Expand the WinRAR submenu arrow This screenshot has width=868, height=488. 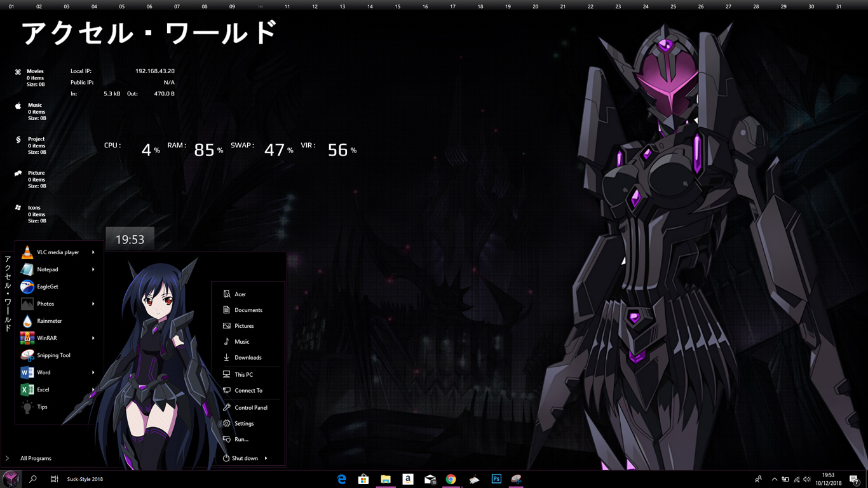tap(93, 338)
